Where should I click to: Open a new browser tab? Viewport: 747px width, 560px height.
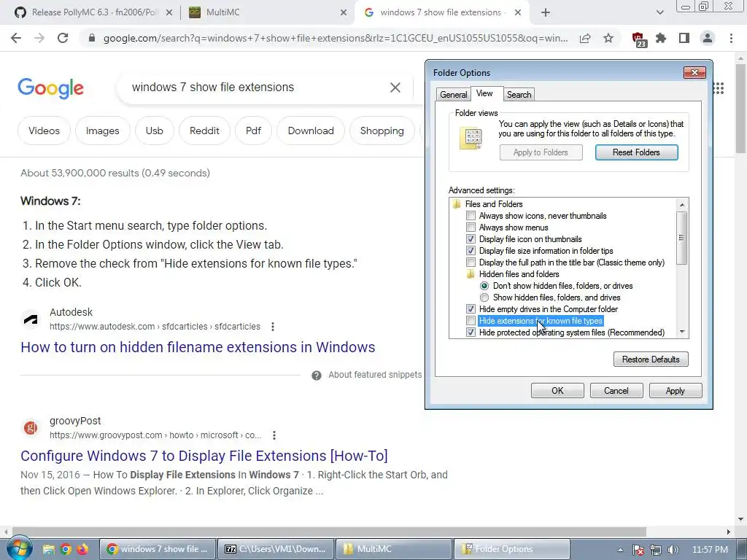click(546, 13)
